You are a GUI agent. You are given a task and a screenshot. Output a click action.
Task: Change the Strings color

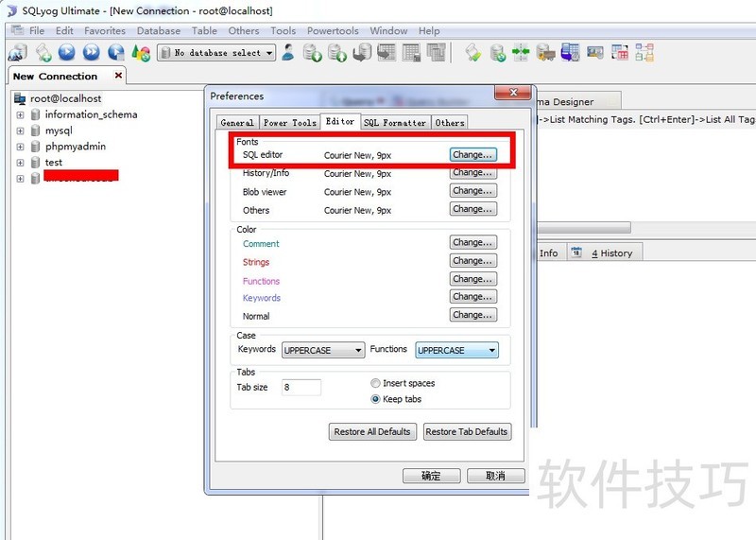click(473, 261)
